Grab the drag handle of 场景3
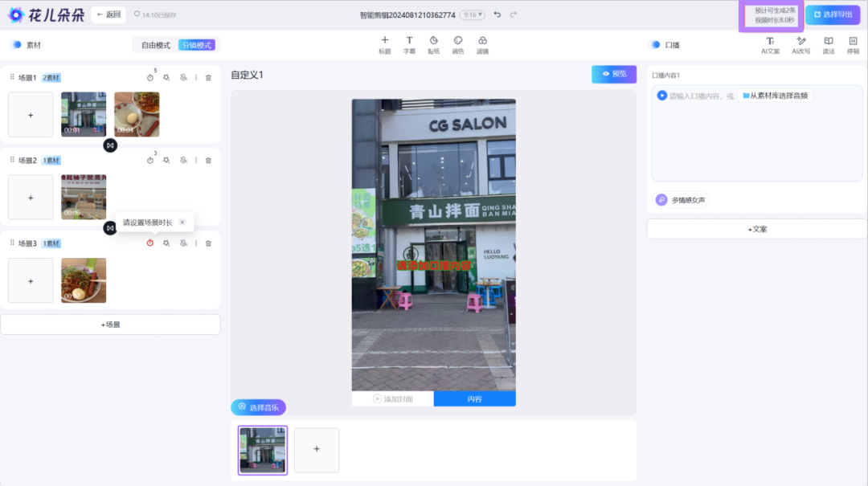Viewport: 868px width, 486px height. pyautogui.click(x=12, y=243)
